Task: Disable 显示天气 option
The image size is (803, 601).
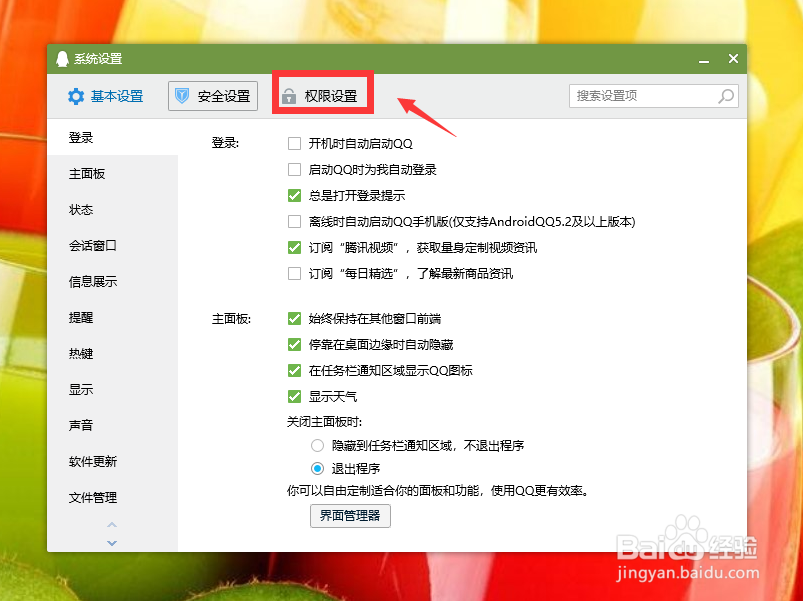Action: 295,396
